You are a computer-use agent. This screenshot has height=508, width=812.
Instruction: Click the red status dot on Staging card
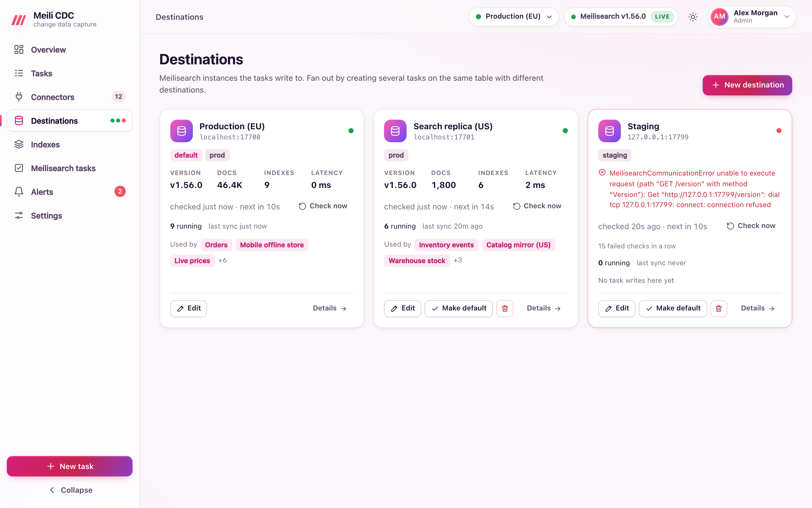coord(779,131)
